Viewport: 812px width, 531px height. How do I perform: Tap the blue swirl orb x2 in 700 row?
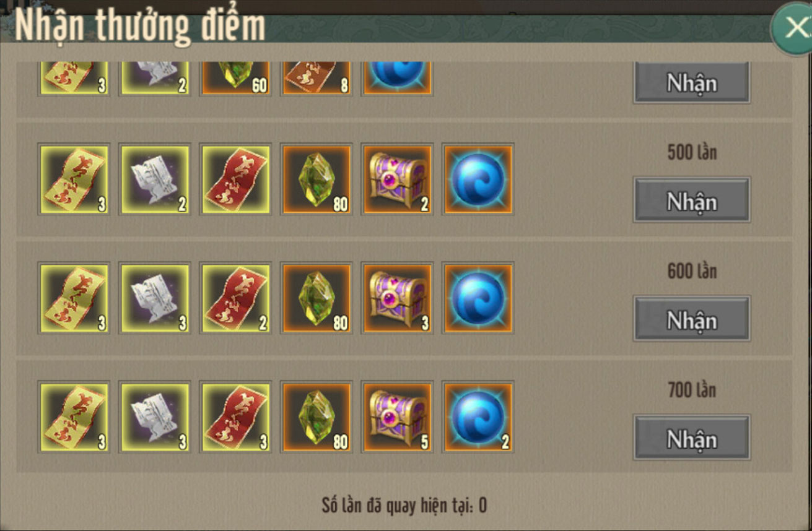[x=478, y=417]
